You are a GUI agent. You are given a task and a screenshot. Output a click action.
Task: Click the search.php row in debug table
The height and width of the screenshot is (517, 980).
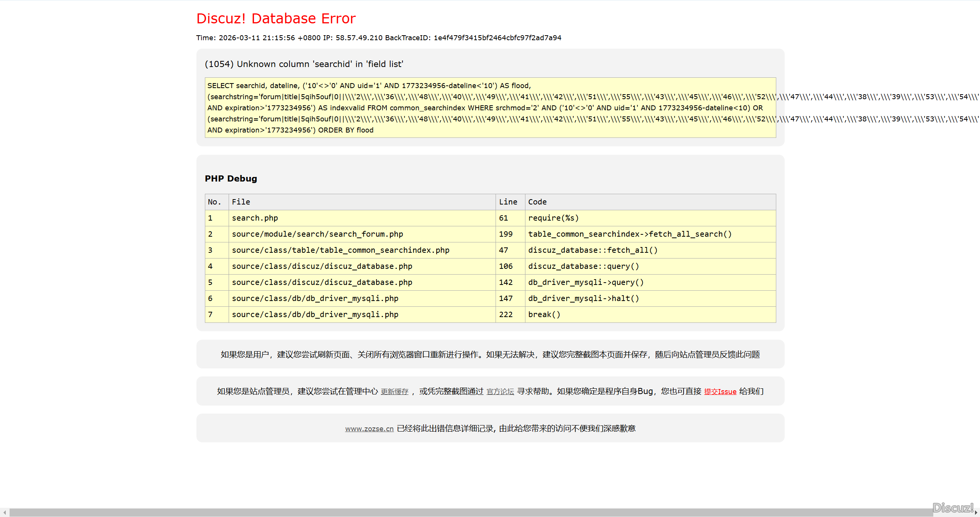[x=255, y=218]
